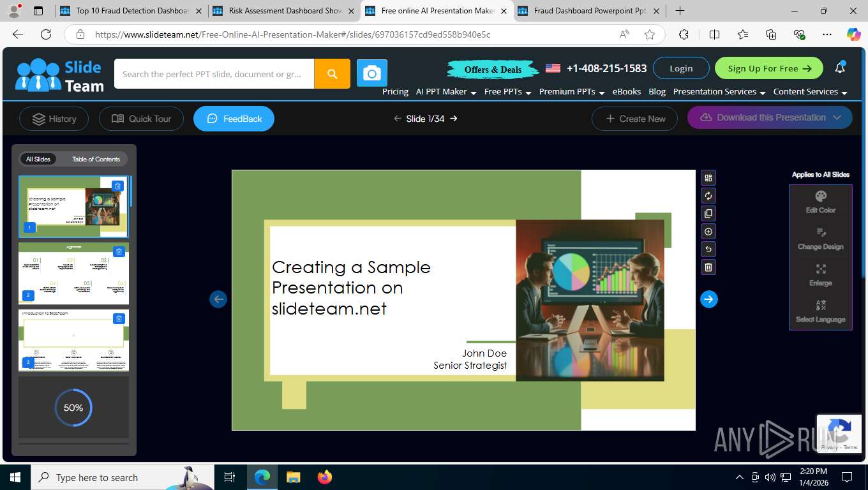Image resolution: width=868 pixels, height=490 pixels.
Task: Open the slide layout icon beside the slide
Action: coord(708,178)
